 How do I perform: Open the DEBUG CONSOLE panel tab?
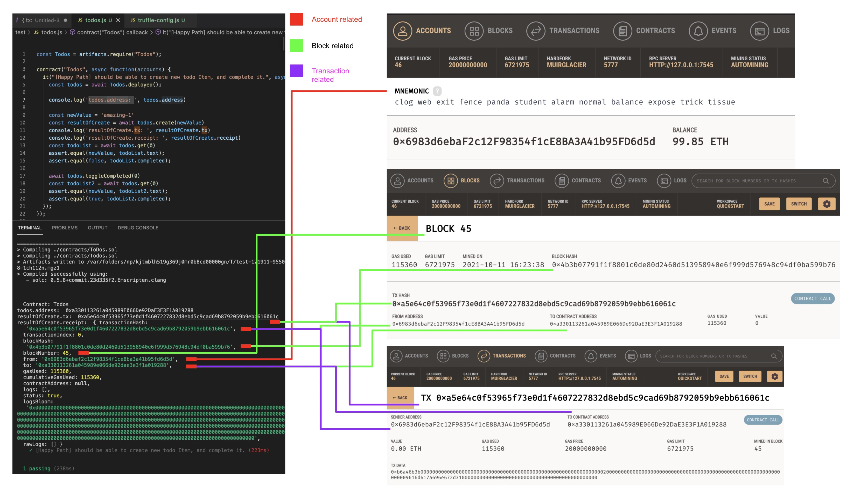(138, 228)
